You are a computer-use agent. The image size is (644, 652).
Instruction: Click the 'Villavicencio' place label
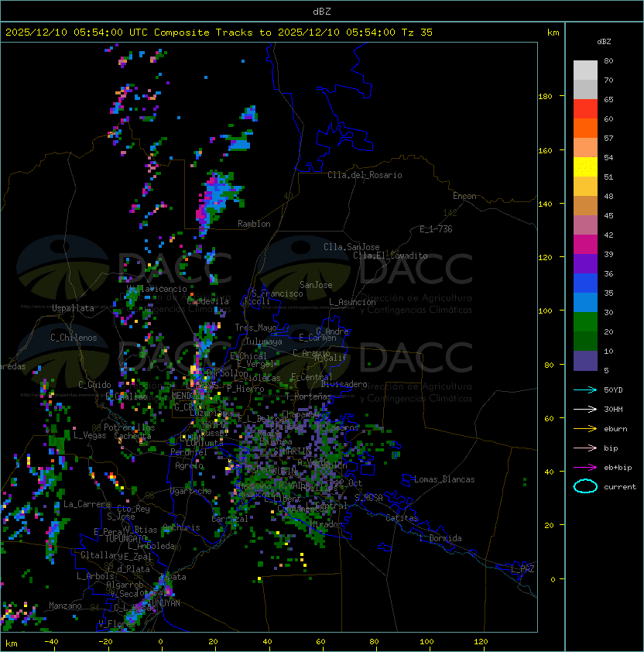pos(156,289)
